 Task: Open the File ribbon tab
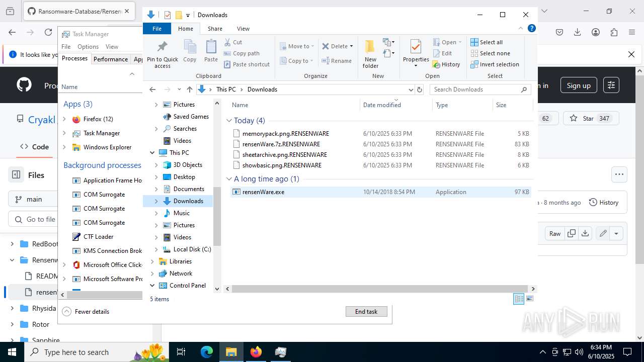(157, 29)
